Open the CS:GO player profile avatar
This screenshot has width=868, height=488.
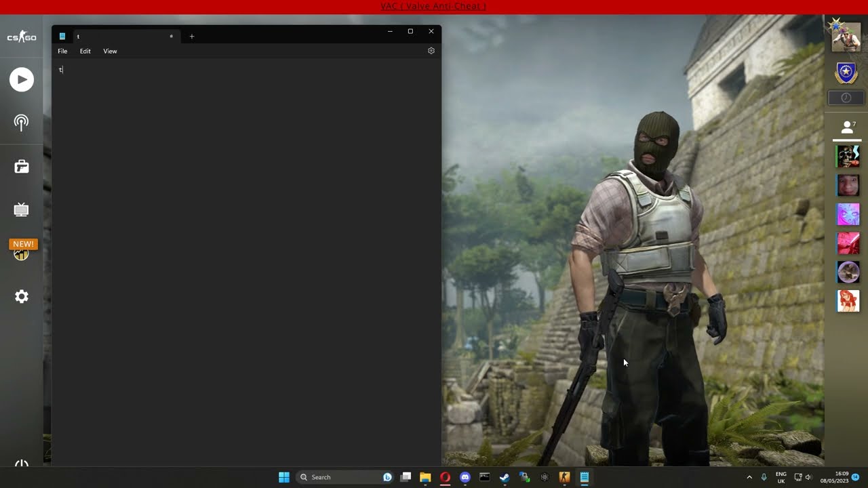point(846,36)
